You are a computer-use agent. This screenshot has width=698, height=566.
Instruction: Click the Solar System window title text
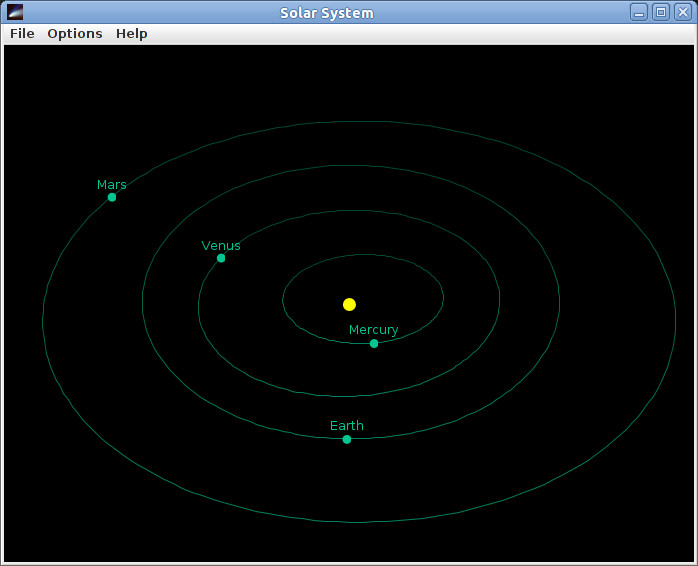pos(327,13)
